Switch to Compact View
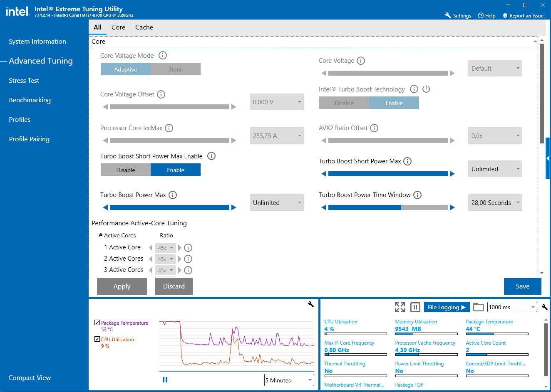This screenshot has height=392, width=551. tap(30, 377)
